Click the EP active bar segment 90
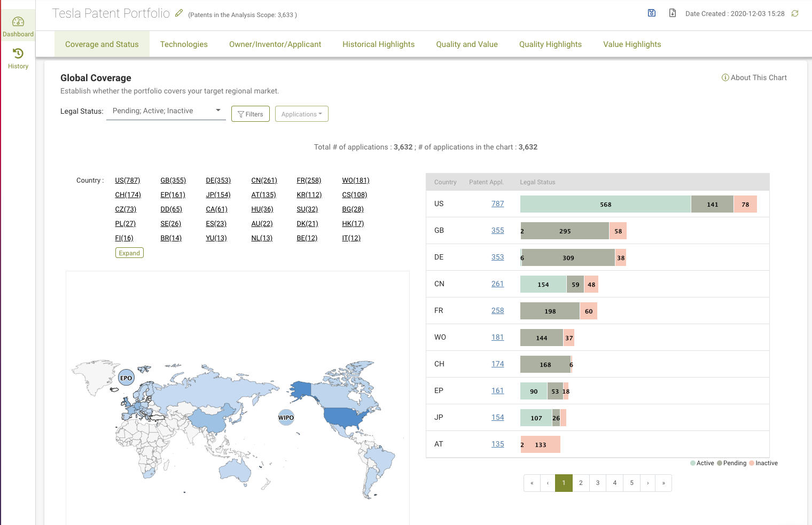Image resolution: width=812 pixels, height=525 pixels. pyautogui.click(x=534, y=391)
